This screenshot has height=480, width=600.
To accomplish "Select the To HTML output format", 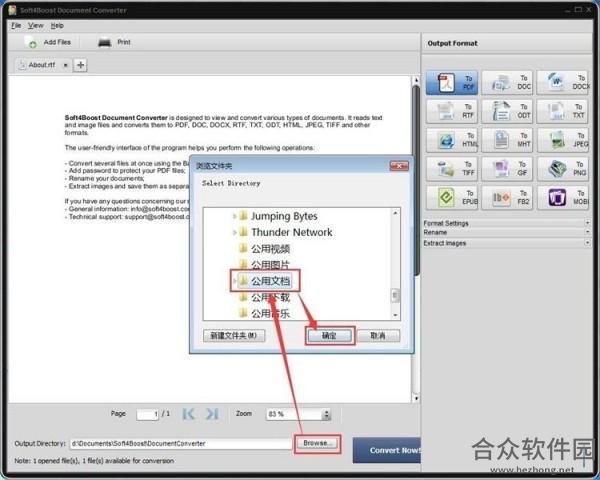I will tap(452, 140).
